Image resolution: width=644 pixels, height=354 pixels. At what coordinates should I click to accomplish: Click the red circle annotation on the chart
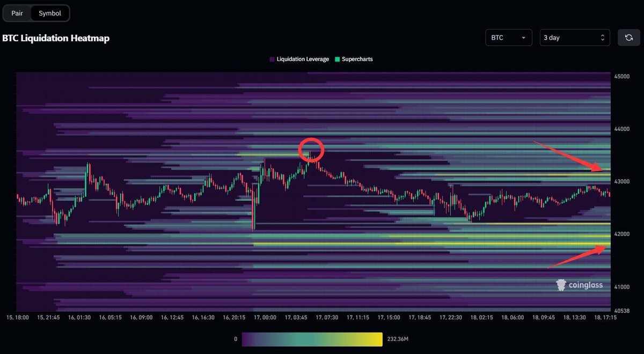point(312,150)
